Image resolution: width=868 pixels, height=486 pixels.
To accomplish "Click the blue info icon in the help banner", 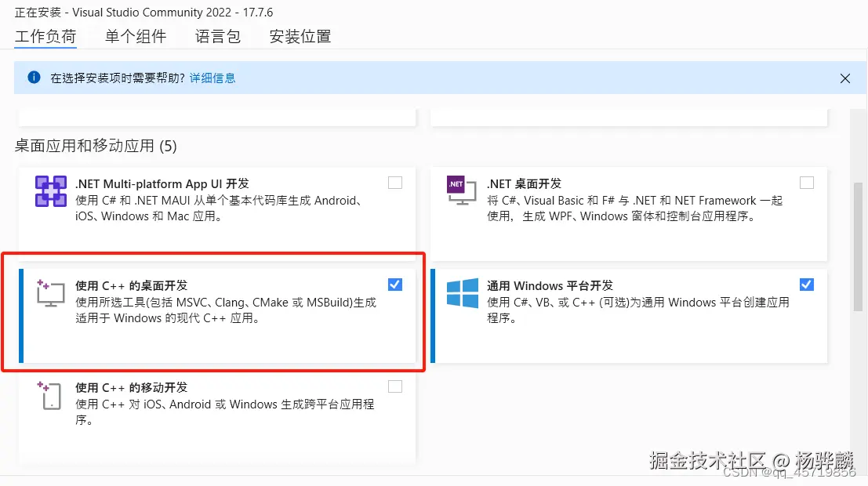I will pos(34,78).
